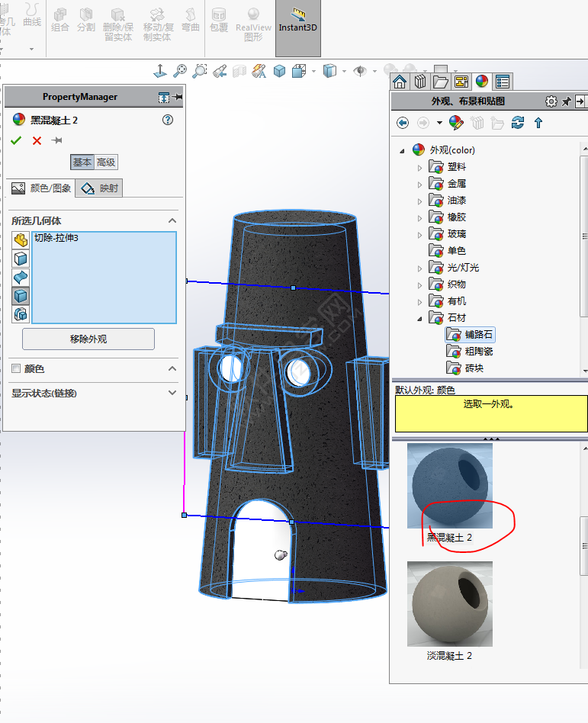
Task: Open the 颜色/图象 tab
Action: [41, 188]
